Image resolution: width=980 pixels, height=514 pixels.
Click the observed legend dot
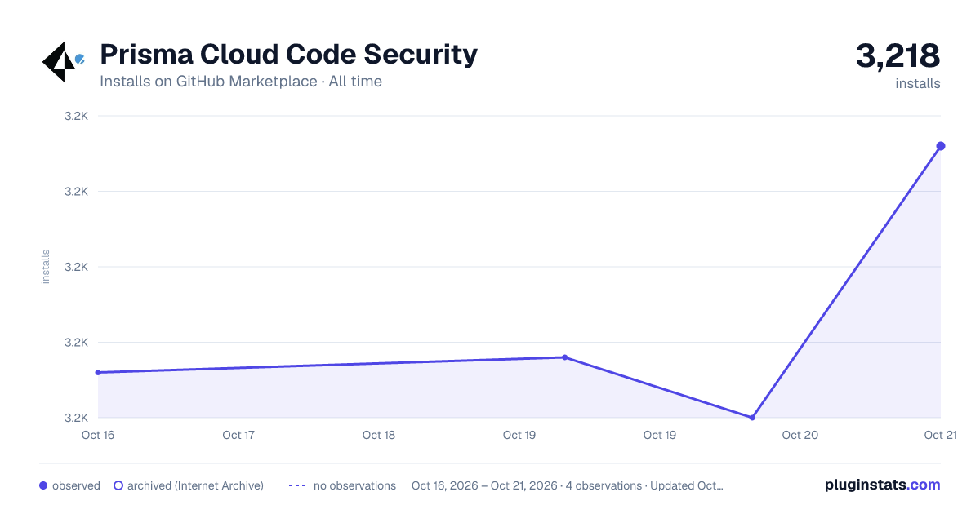[43, 485]
